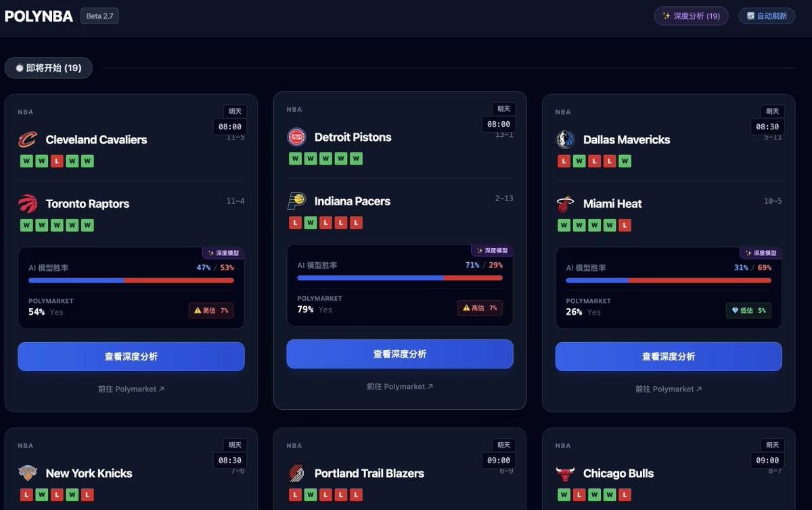Toggle the auto refresh button
This screenshot has width=812, height=510.
(767, 16)
